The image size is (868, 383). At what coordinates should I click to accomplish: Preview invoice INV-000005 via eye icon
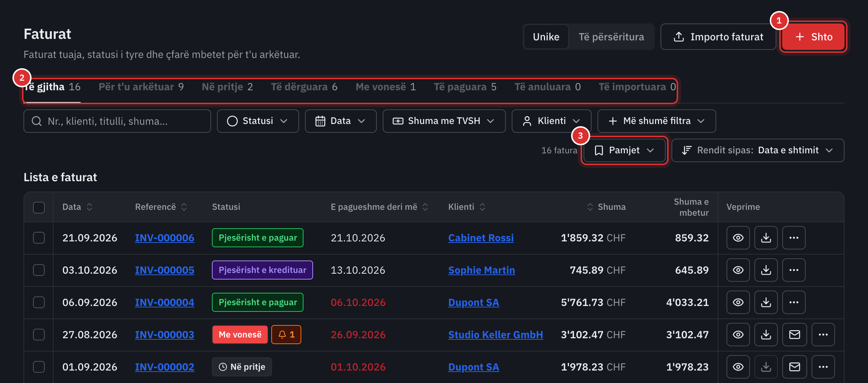pos(738,270)
